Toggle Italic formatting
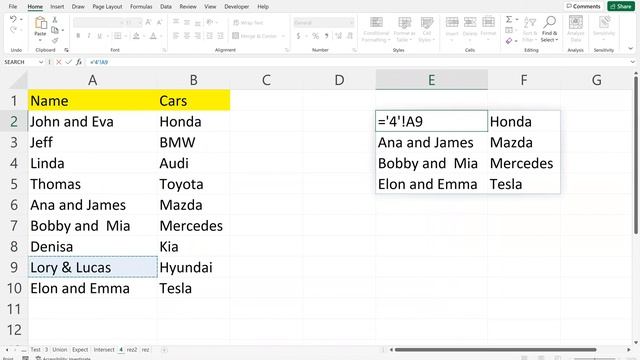The image size is (640, 360). [x=89, y=36]
